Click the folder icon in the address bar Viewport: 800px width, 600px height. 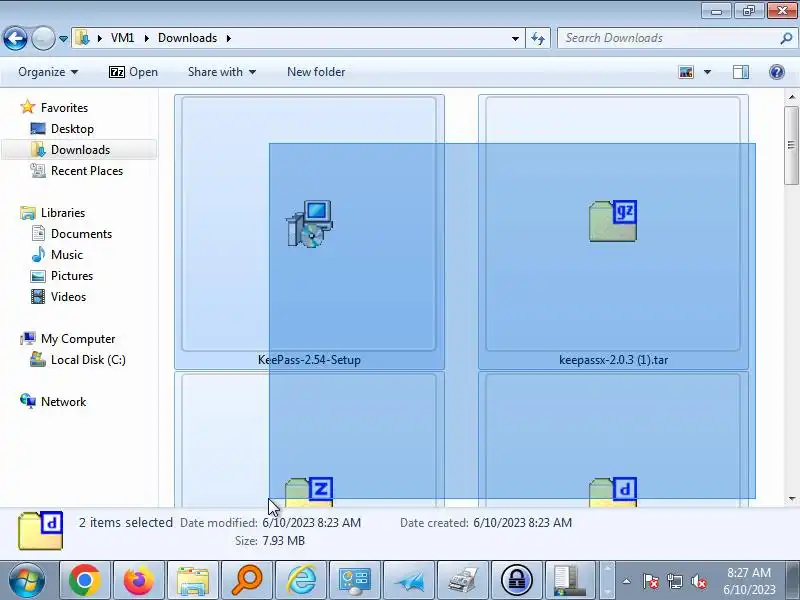pos(82,38)
